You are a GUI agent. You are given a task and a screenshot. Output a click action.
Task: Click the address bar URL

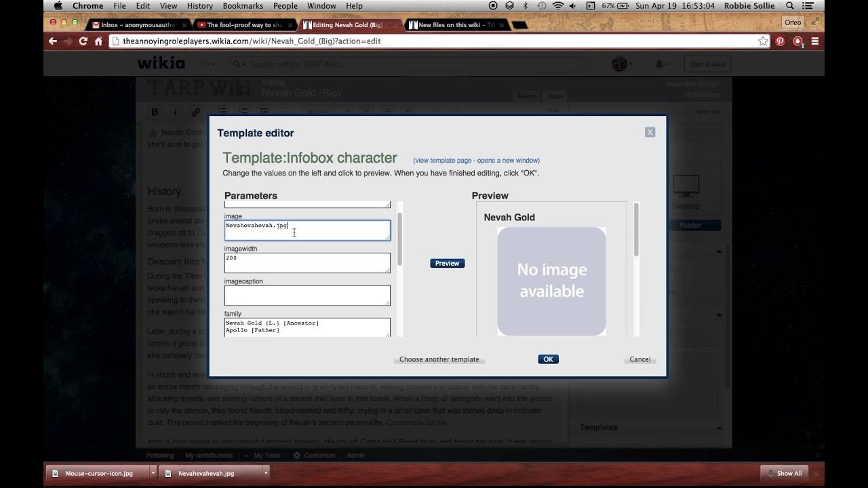pos(252,41)
